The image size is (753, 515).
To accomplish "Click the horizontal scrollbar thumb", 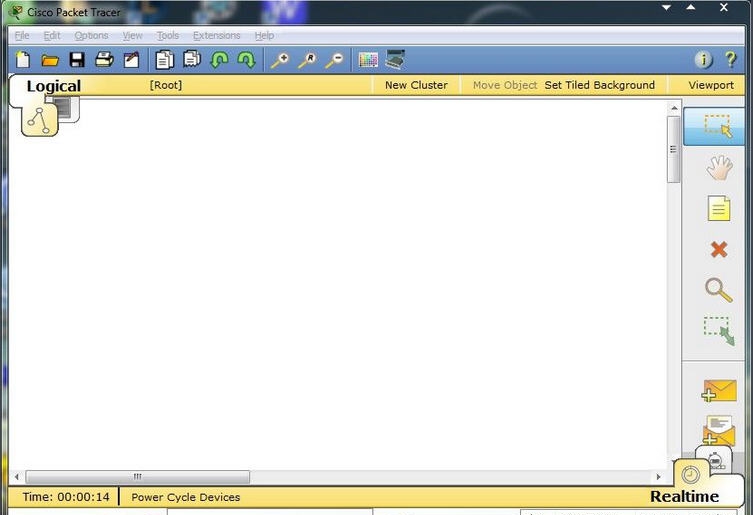I will [137, 477].
